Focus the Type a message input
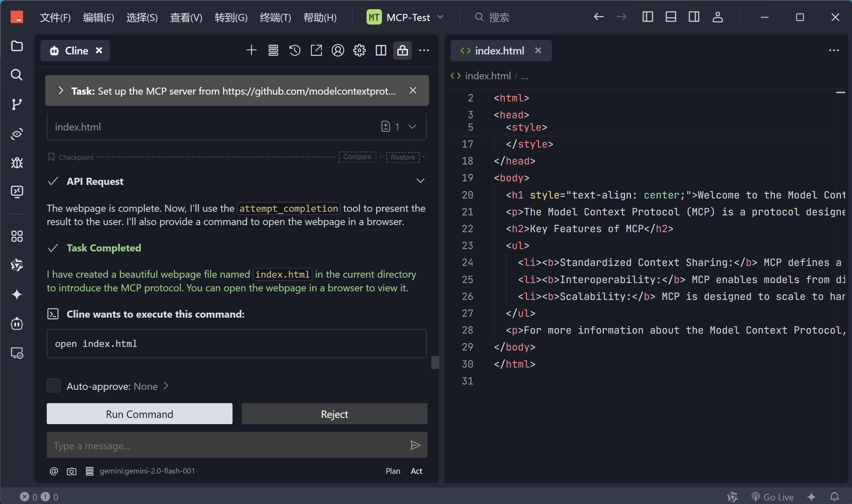The height and width of the screenshot is (504, 852). 227,445
